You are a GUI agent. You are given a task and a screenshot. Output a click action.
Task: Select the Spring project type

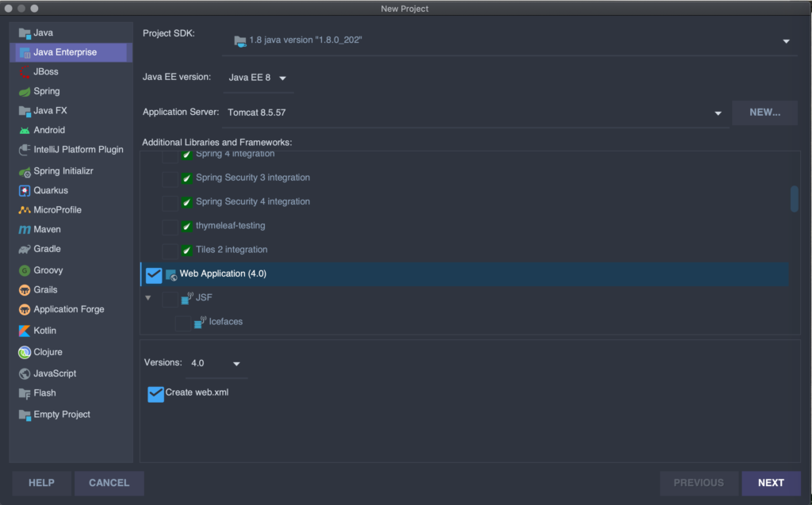[71, 91]
